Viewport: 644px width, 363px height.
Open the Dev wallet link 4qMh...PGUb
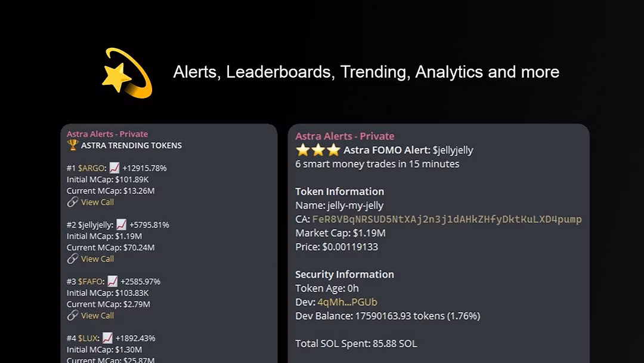coord(347,302)
